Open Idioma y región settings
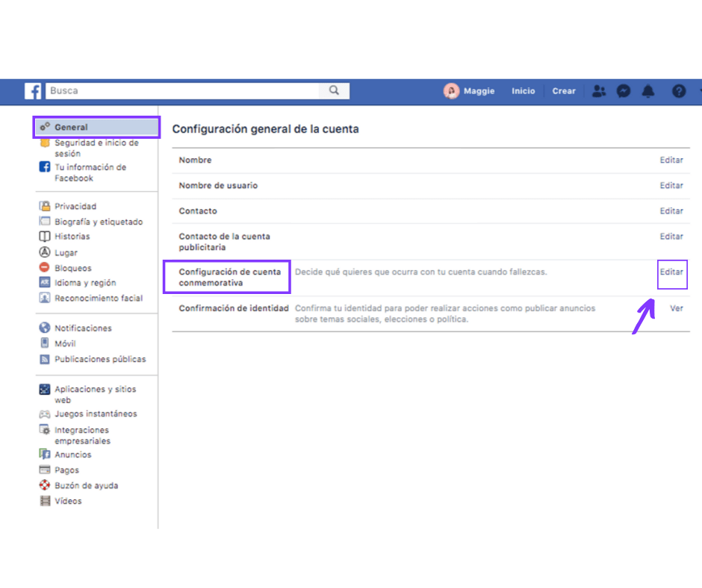Image resolution: width=702 pixels, height=588 pixels. (x=85, y=283)
